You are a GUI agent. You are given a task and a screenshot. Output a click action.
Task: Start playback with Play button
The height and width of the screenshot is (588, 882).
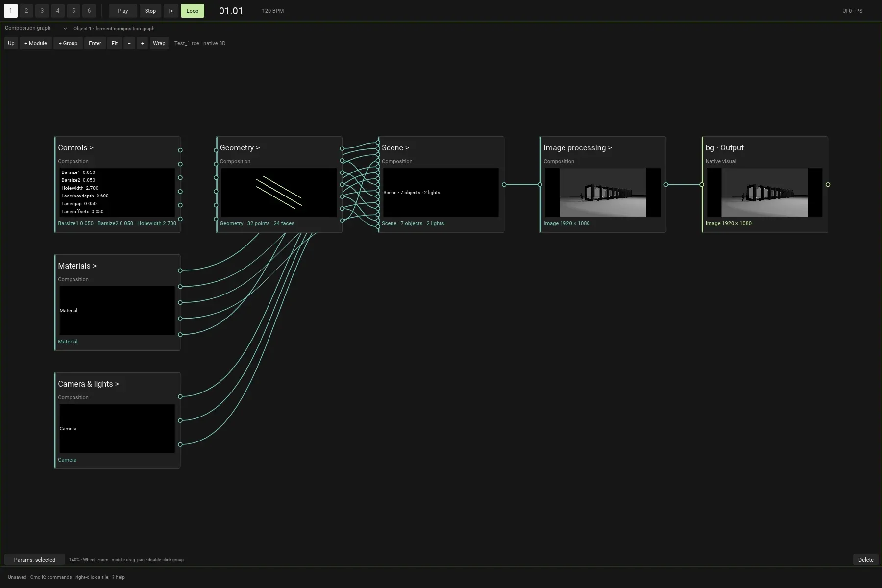point(123,11)
